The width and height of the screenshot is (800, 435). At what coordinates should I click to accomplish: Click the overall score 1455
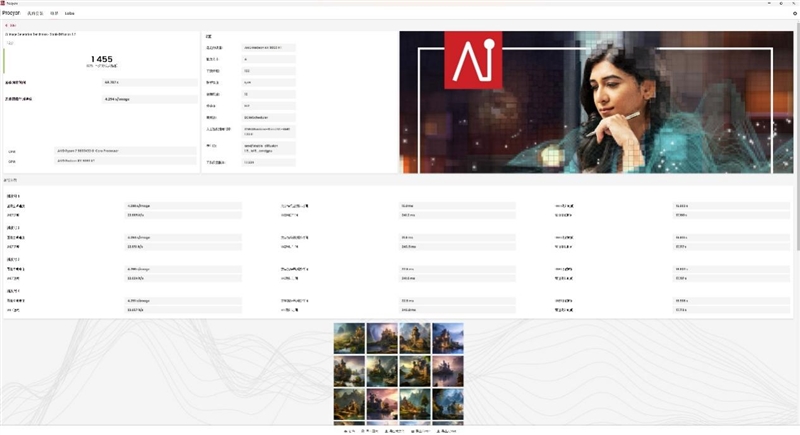[101, 59]
